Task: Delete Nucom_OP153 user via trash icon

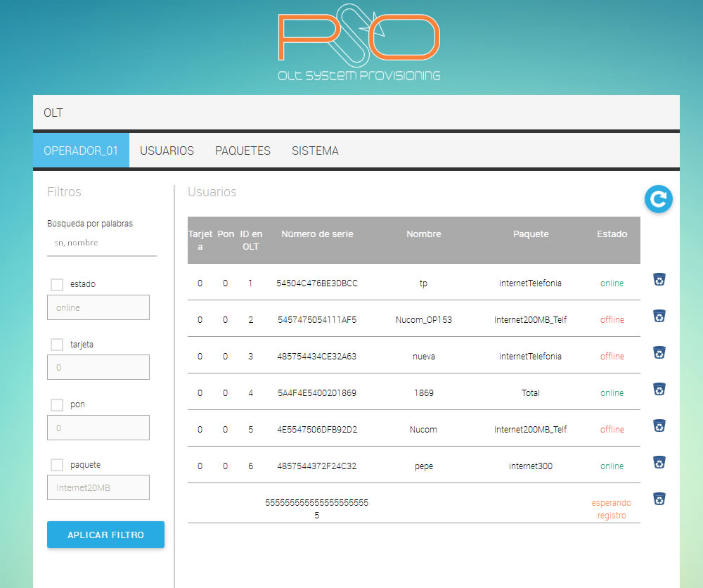Action: [659, 317]
